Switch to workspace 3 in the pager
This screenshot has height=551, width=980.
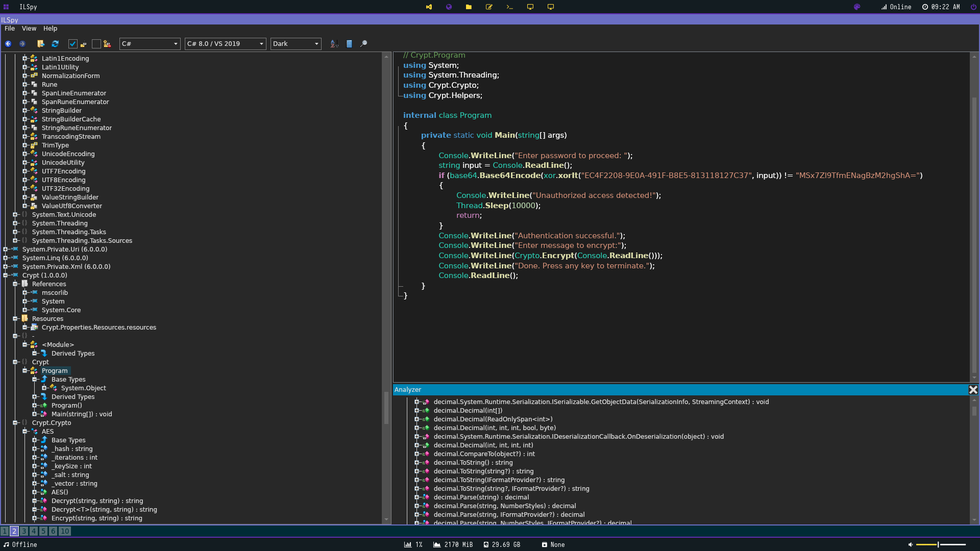click(24, 531)
